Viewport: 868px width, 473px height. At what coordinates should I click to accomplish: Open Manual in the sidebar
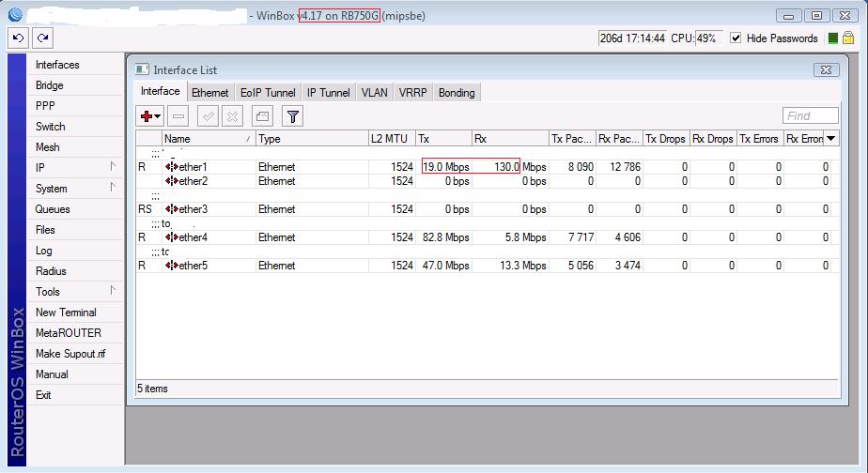[52, 374]
